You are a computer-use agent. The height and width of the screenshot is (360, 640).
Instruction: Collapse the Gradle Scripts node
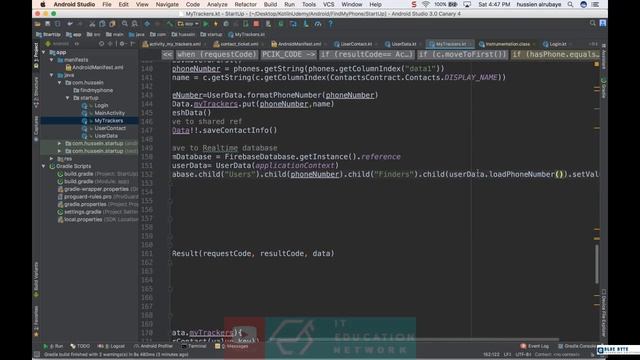(x=44, y=167)
